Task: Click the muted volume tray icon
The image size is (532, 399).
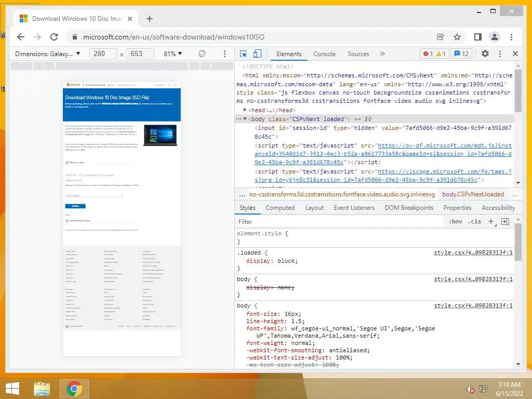Action: click(470, 389)
